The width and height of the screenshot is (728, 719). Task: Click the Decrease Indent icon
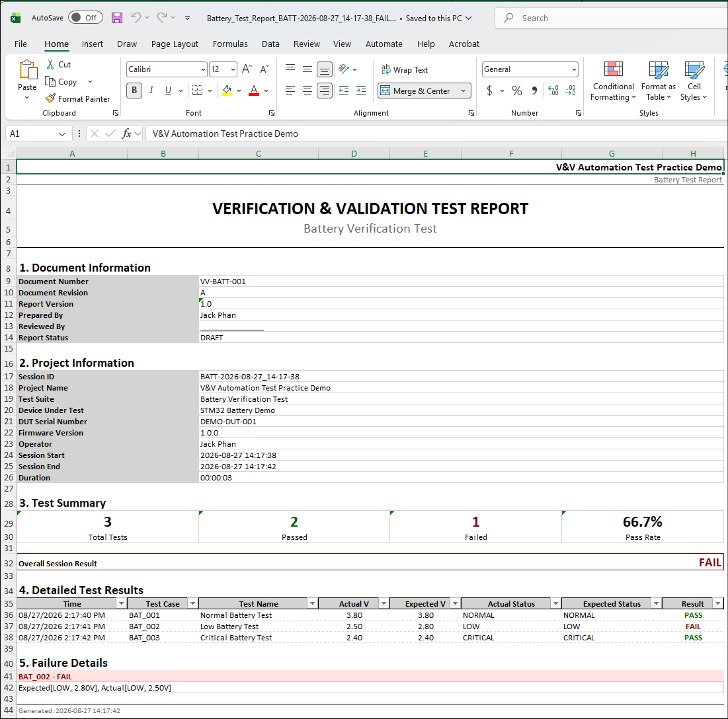[344, 91]
